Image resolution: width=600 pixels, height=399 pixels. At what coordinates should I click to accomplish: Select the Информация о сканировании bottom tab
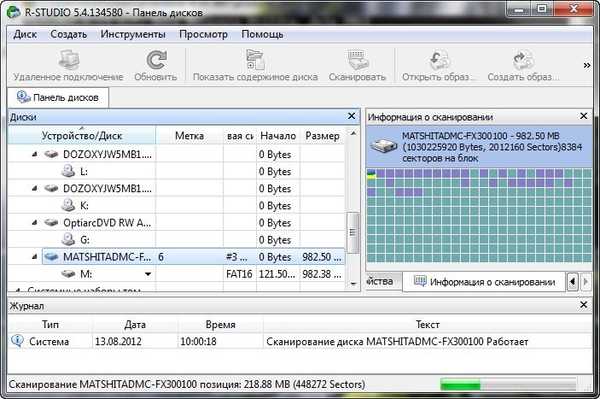point(484,282)
